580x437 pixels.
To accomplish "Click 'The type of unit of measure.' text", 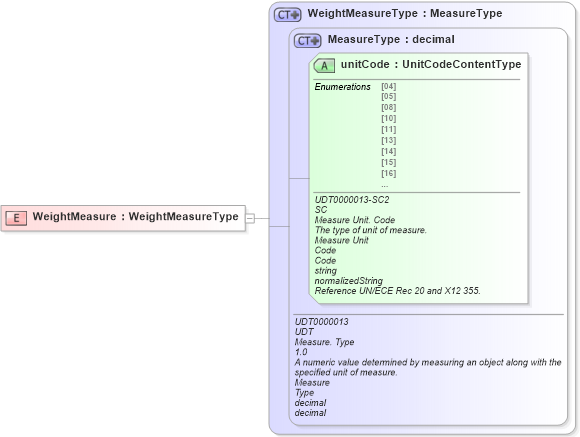I will 371,230.
